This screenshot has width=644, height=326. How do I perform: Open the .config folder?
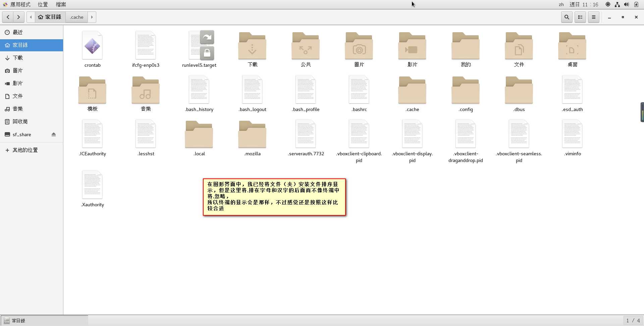(466, 90)
